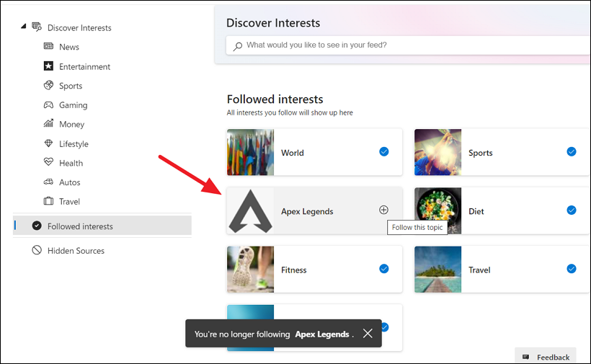Dismiss the Apex Legends notification

(368, 334)
